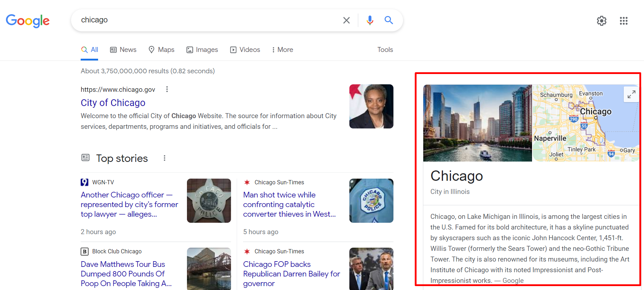Open Settings via the gear icon
Screen dimensions: 644x290
click(602, 21)
